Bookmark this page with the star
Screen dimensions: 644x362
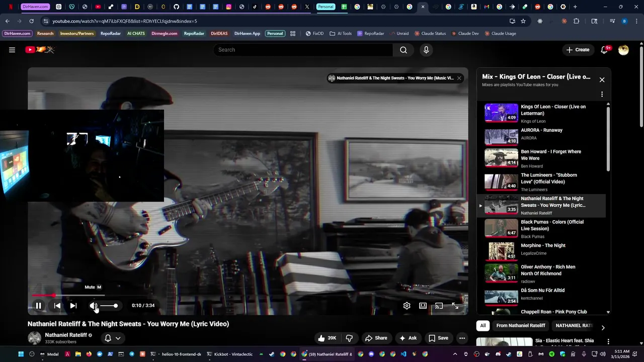[523, 21]
